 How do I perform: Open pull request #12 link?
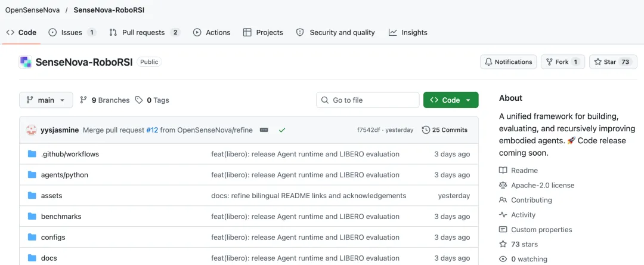coord(153,130)
